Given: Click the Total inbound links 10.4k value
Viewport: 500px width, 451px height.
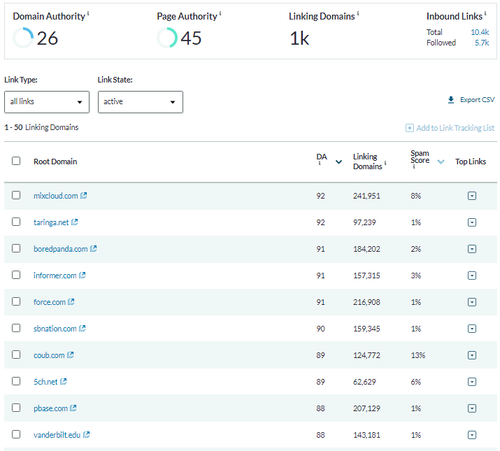Looking at the screenshot, I should (x=480, y=32).
